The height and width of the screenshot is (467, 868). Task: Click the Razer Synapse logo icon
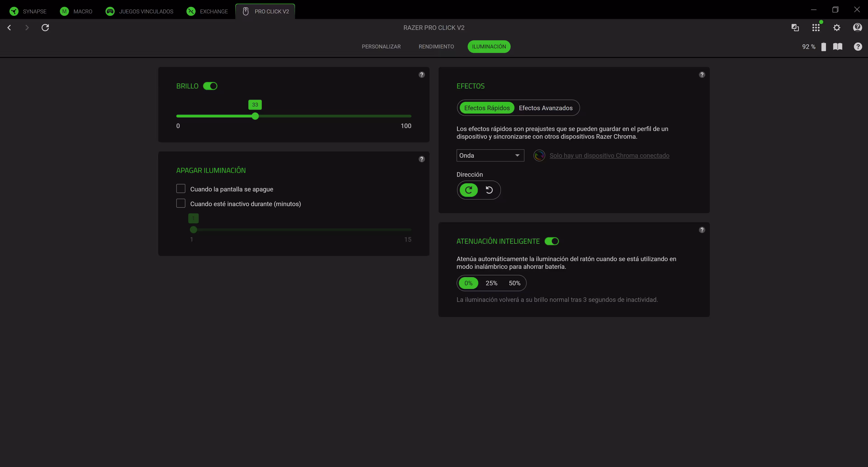click(14, 12)
